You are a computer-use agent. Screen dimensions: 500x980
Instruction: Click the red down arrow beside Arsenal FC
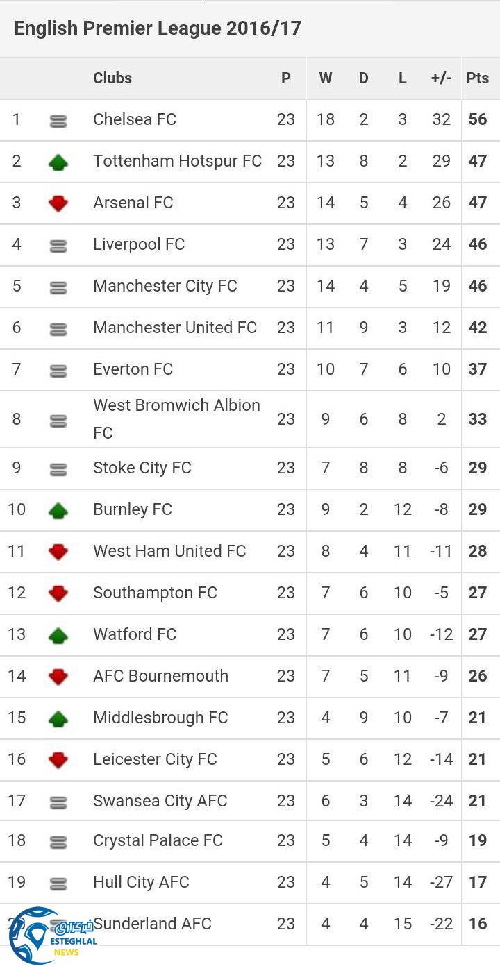click(x=58, y=203)
